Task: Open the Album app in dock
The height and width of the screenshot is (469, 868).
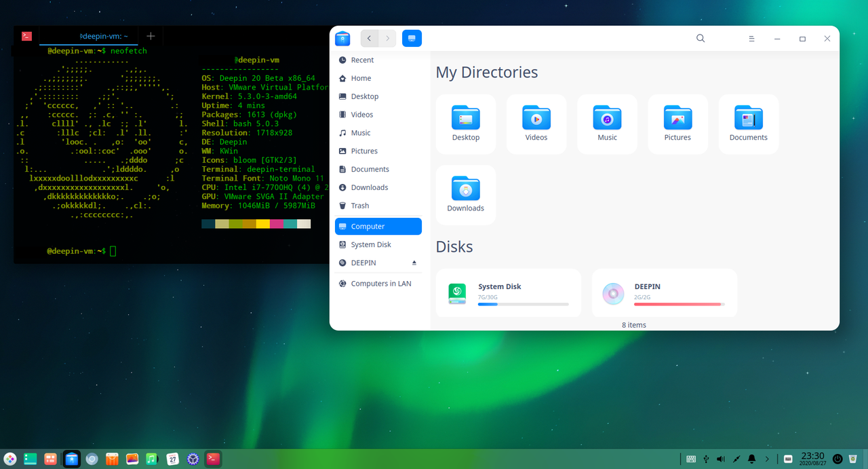Action: (x=132, y=459)
